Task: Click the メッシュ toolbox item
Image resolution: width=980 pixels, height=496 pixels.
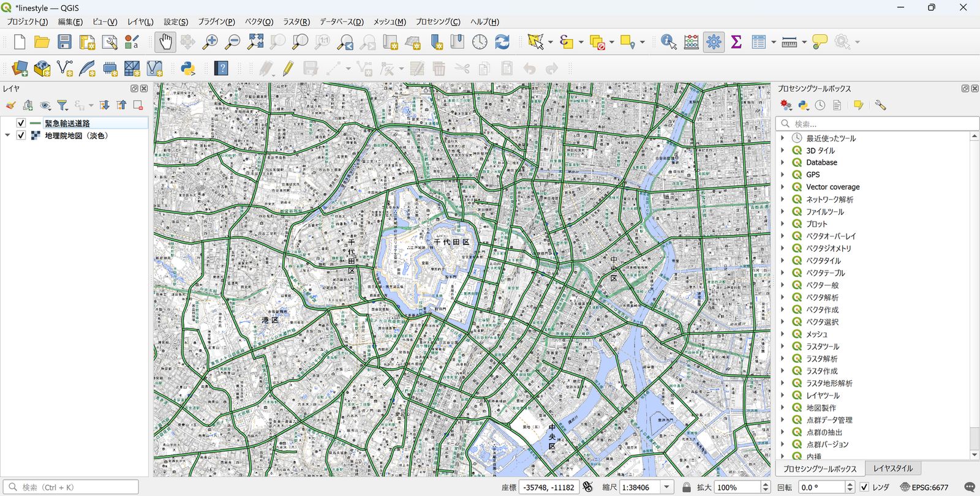Action: tap(816, 334)
